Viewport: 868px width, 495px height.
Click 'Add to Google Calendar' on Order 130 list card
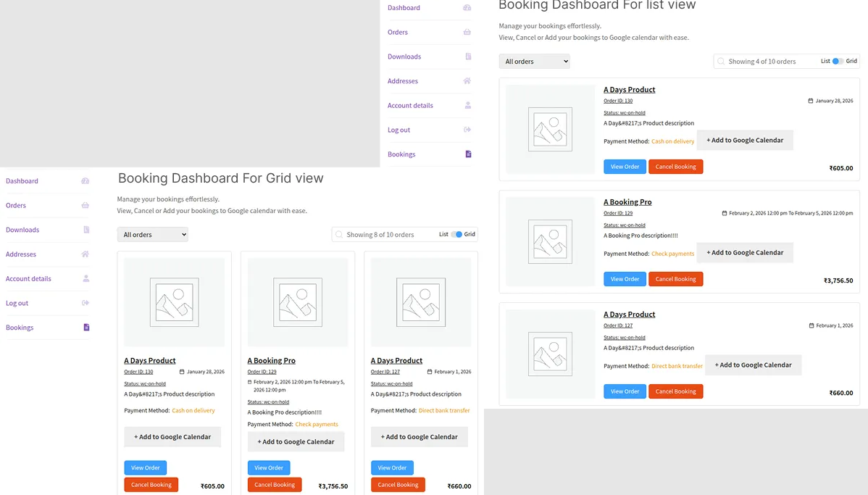745,141
